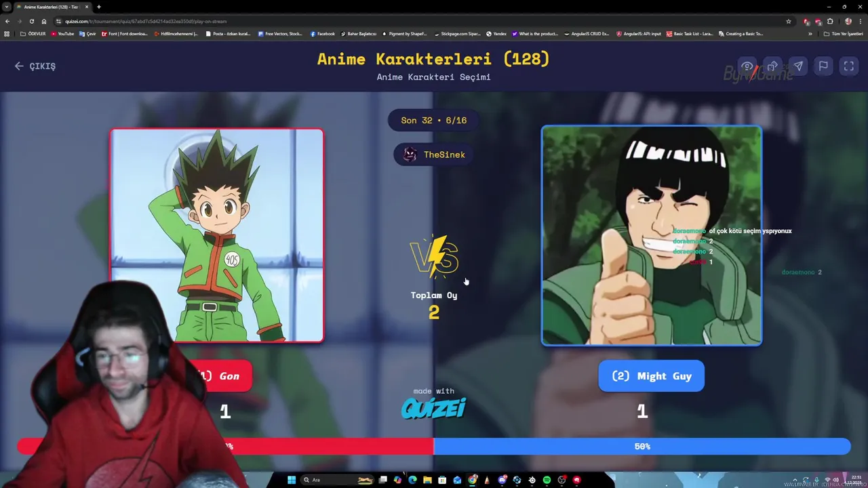
Task: Open File Explorer from the taskbar
Action: tap(427, 480)
